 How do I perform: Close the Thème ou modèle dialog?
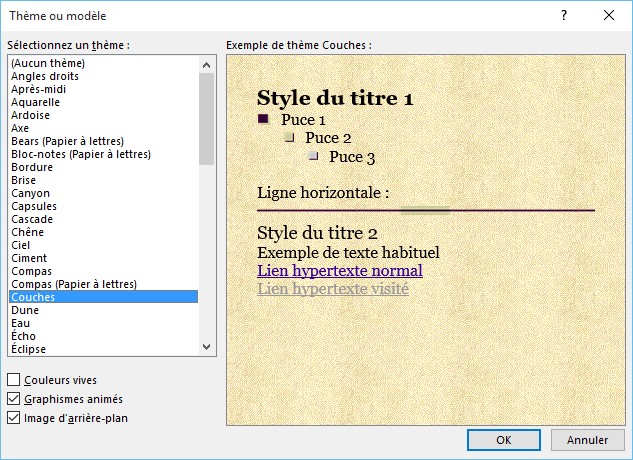pyautogui.click(x=609, y=15)
